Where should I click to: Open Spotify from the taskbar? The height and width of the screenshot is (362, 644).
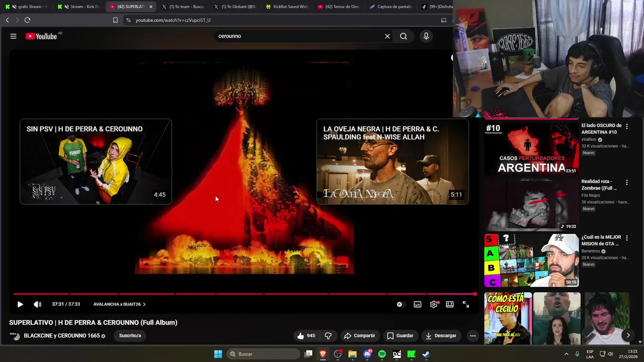382,354
